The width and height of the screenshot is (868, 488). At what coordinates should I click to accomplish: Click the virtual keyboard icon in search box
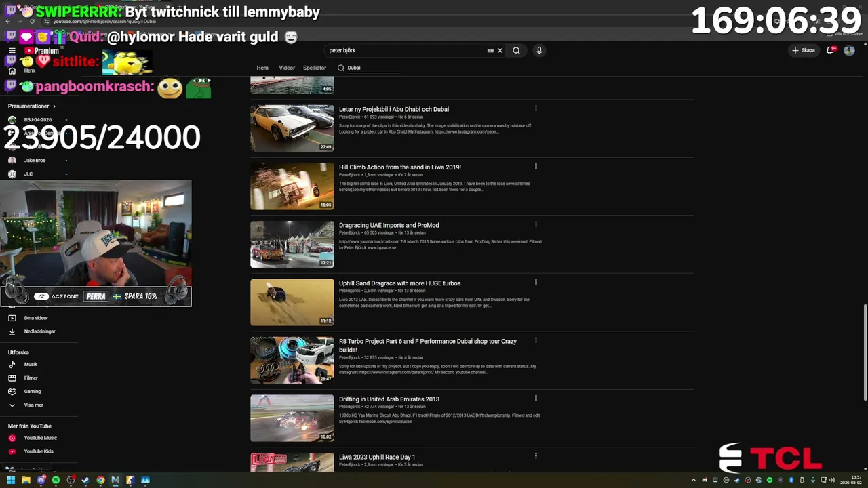(x=490, y=50)
